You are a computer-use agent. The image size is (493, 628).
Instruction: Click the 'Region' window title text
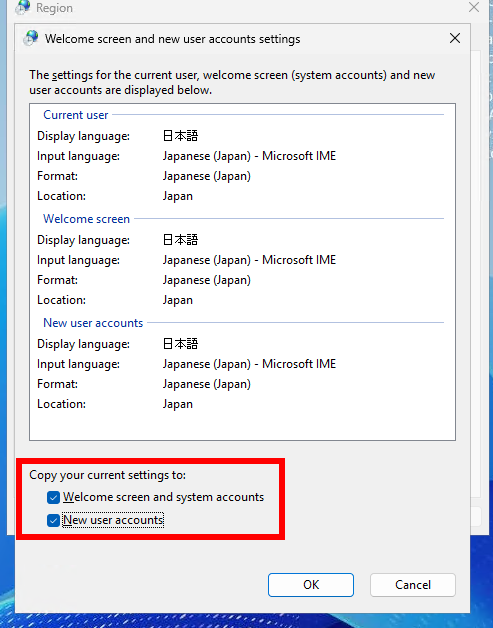pos(54,8)
